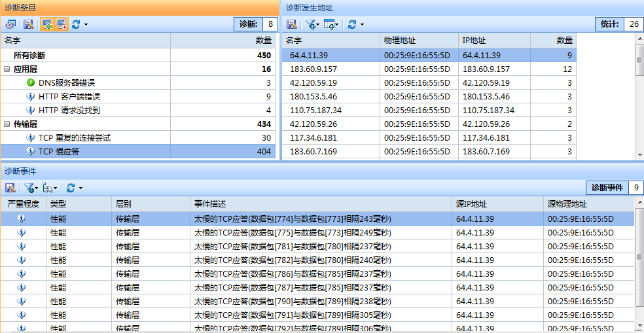Sort events by 严重程度 column header
This screenshot has width=644, height=333.
23,204
